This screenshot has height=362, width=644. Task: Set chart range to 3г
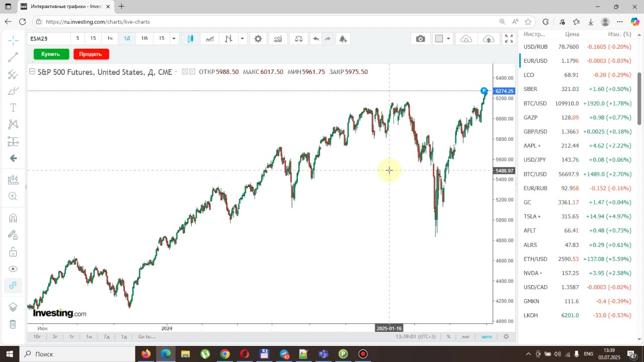(x=55, y=337)
